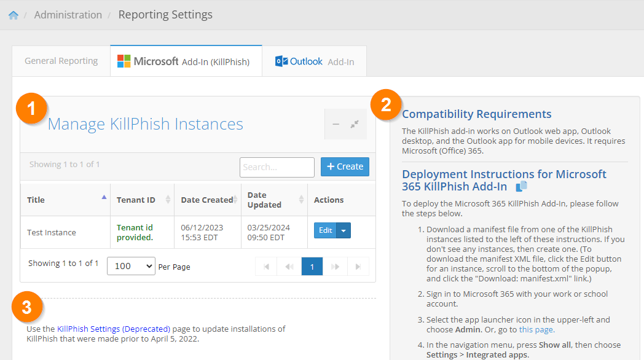Image resolution: width=644 pixels, height=360 pixels.
Task: Follow the 'this page' link
Action: coord(536,330)
